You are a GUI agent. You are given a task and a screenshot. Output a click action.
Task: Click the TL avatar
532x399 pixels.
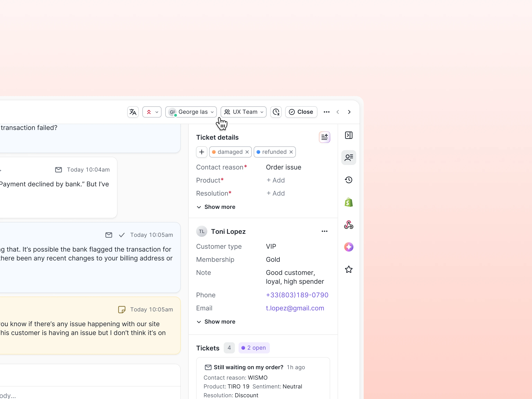coord(202,231)
